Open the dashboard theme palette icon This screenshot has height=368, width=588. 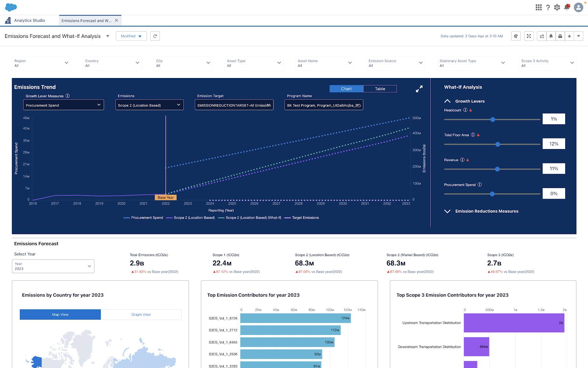516,36
